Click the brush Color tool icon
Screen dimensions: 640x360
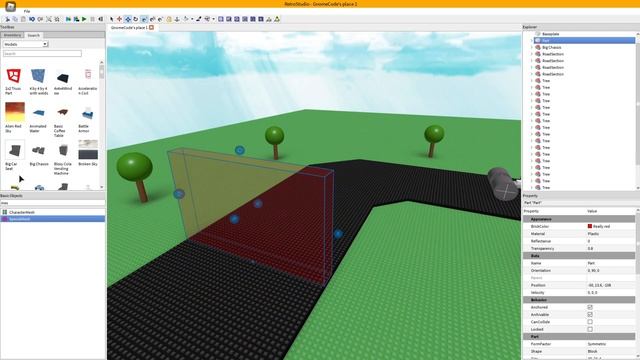pos(198,19)
